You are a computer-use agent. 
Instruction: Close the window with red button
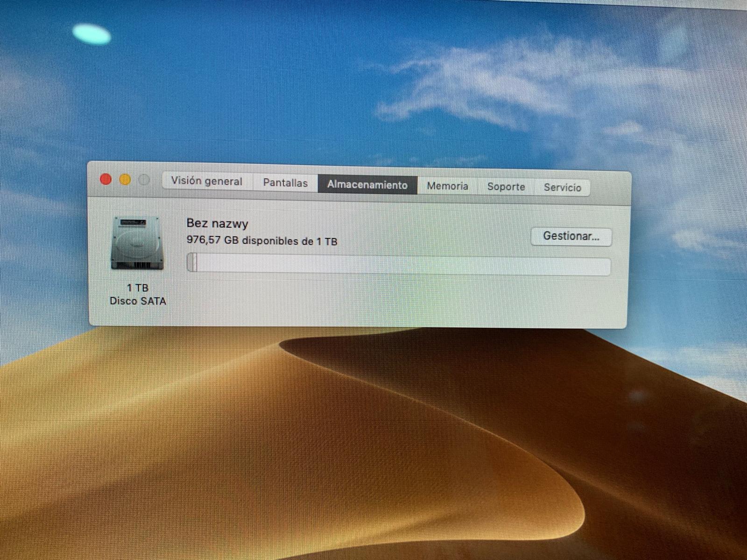tap(106, 179)
